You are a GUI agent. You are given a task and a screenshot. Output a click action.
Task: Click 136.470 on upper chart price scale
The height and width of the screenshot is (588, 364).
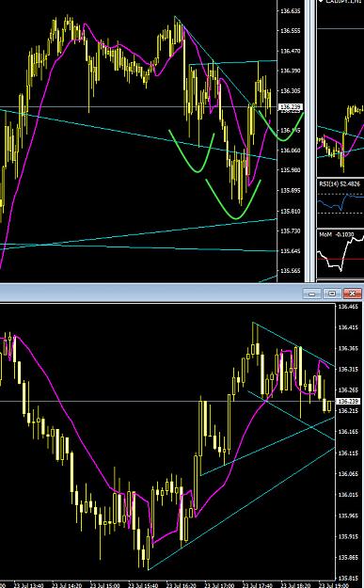point(291,51)
